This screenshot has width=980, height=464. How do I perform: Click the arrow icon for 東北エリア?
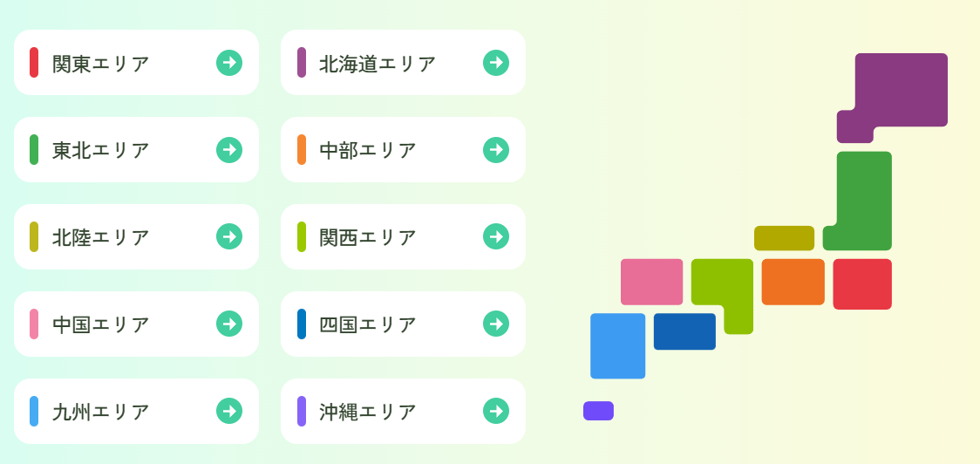[229, 150]
